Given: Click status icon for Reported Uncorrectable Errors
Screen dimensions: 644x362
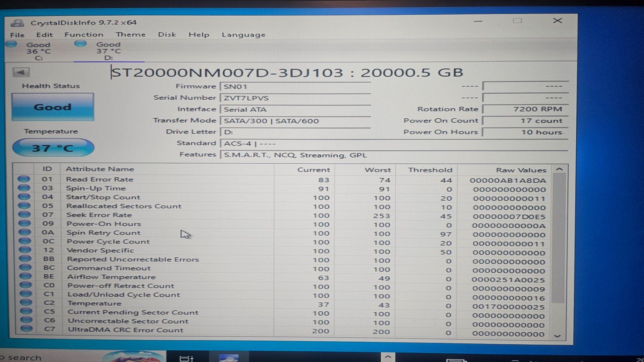Looking at the screenshot, I should (x=25, y=258).
